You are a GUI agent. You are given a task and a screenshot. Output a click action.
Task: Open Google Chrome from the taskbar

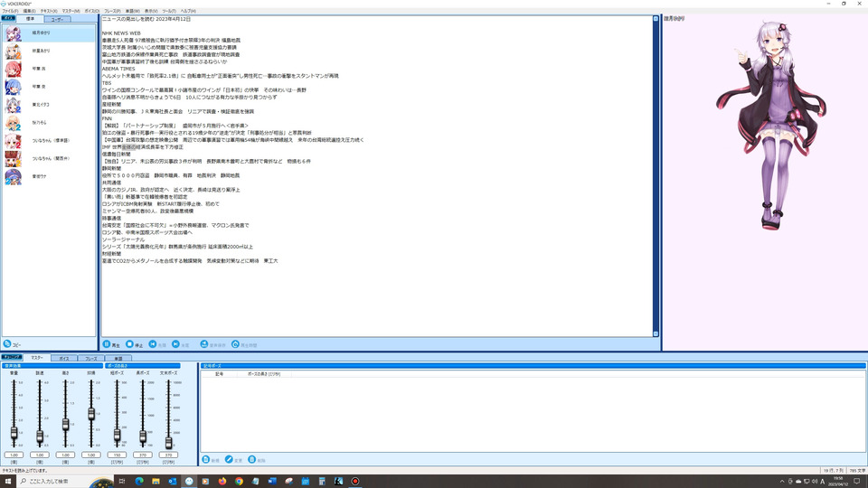239,482
